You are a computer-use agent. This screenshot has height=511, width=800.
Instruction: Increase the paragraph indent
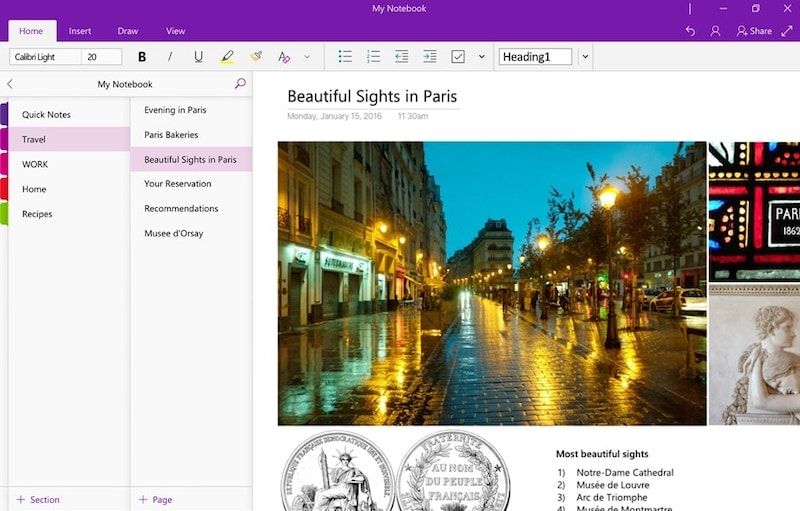pyautogui.click(x=429, y=57)
